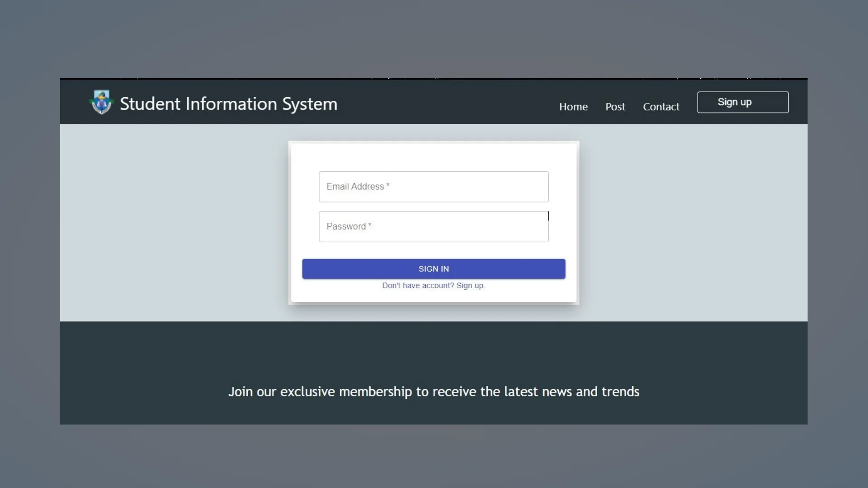This screenshot has width=868, height=488.
Task: Click the blue SIGN IN label text
Action: 433,268
